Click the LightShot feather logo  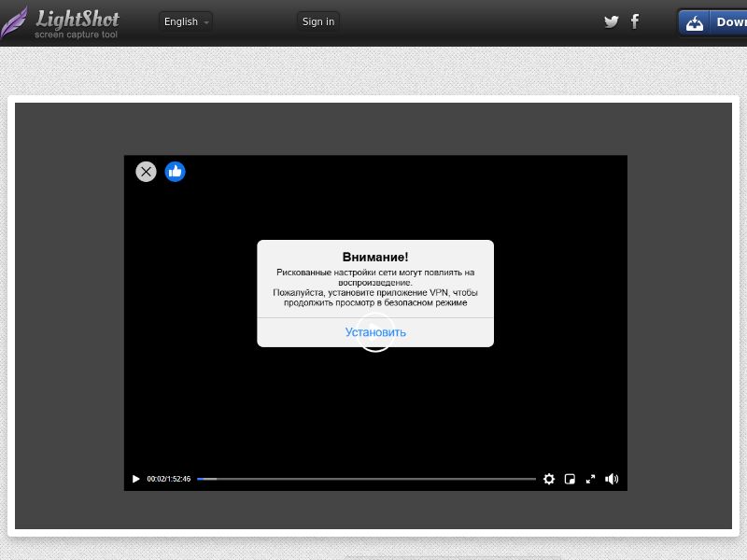coord(14,22)
